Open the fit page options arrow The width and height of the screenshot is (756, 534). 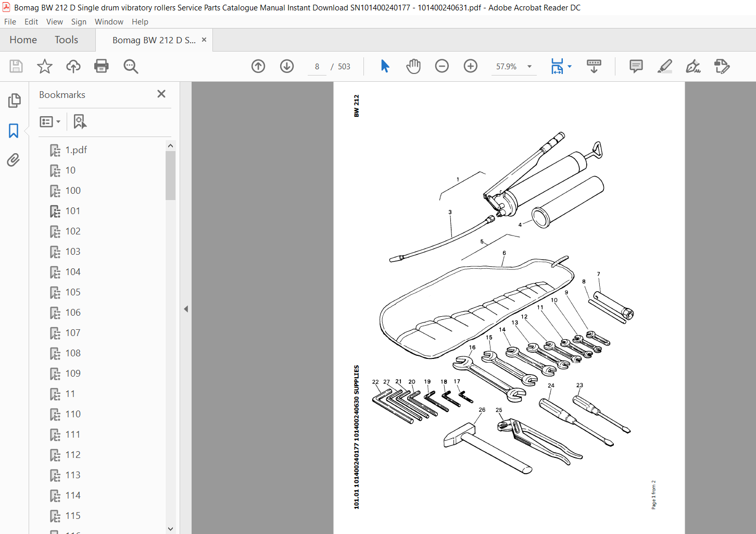(570, 66)
